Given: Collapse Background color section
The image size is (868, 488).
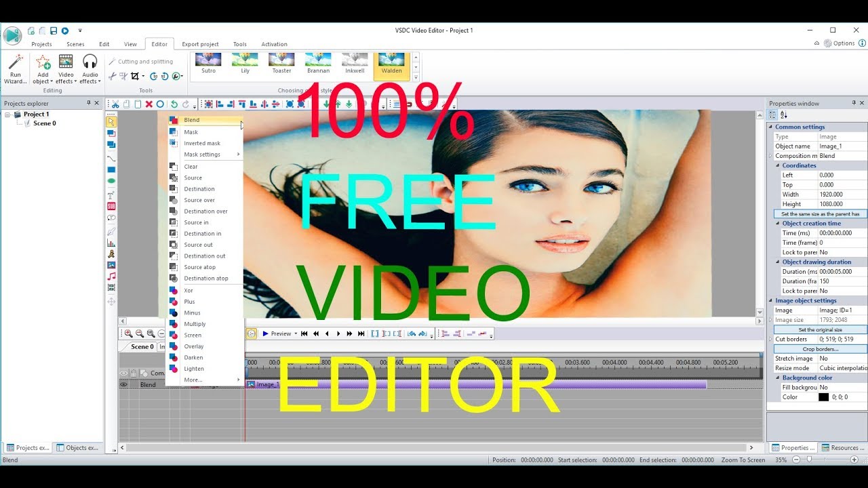Looking at the screenshot, I should (x=778, y=378).
